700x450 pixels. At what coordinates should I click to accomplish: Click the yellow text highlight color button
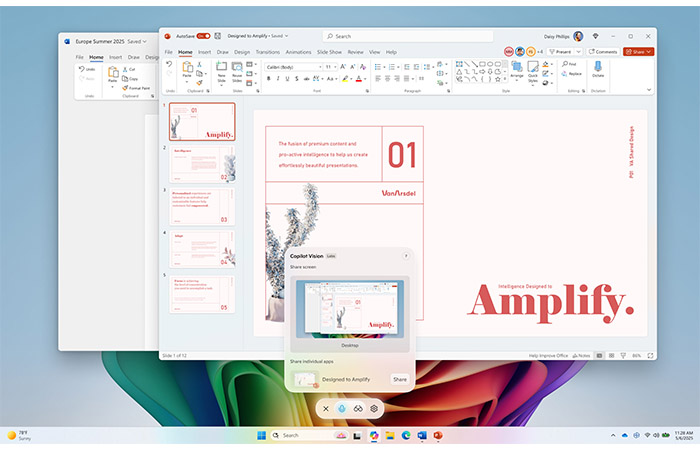click(x=345, y=79)
